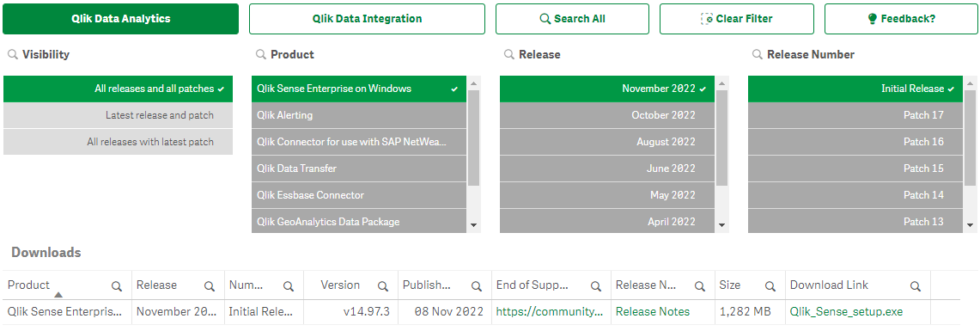Viewport: 980px width, 331px height.
Task: Click the search icon beside Visibility
Action: tap(13, 54)
